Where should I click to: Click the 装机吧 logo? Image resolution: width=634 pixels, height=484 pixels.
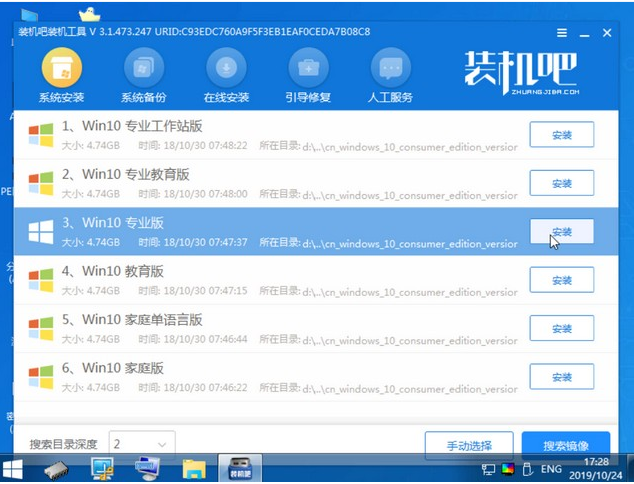(521, 73)
